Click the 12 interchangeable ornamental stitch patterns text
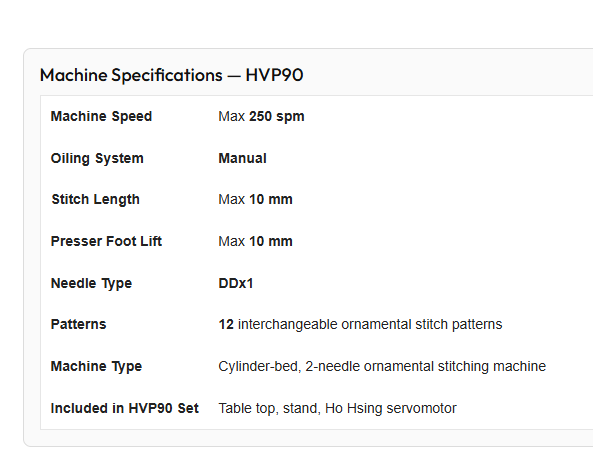 coord(360,324)
